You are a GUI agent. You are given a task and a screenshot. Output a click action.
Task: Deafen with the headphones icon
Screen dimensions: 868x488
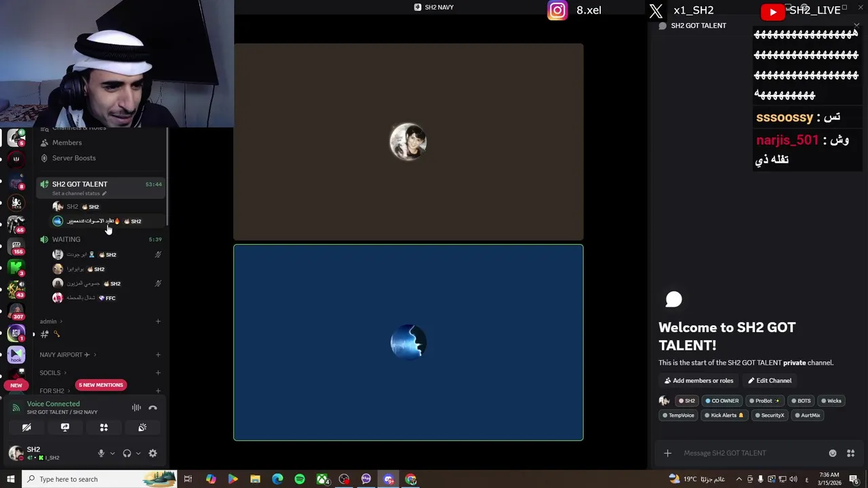(x=127, y=453)
